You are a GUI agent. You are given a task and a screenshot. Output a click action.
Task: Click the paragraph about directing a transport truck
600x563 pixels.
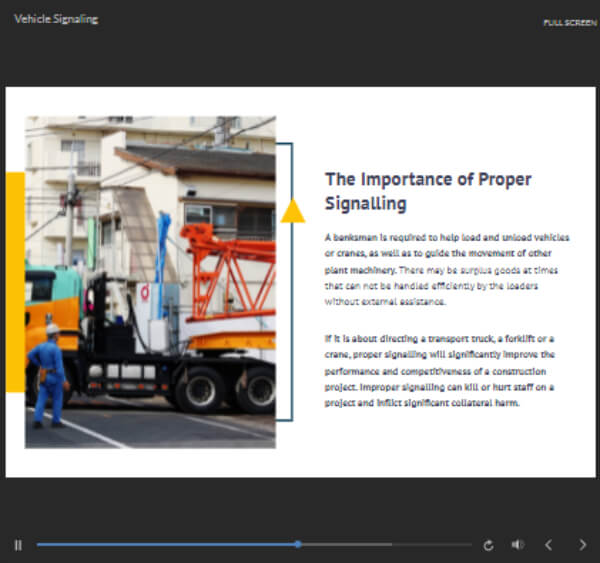446,370
